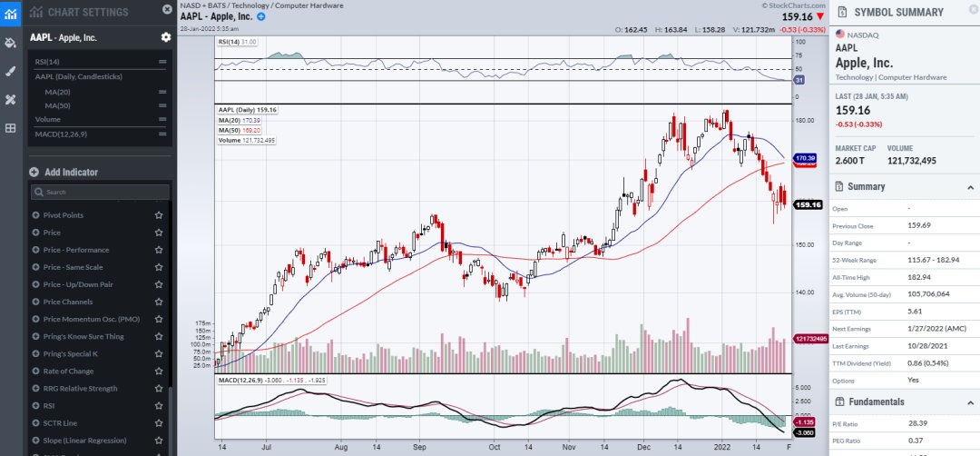Add SCTR Line via its plus icon
This screenshot has height=456, width=980.
pyautogui.click(x=35, y=423)
